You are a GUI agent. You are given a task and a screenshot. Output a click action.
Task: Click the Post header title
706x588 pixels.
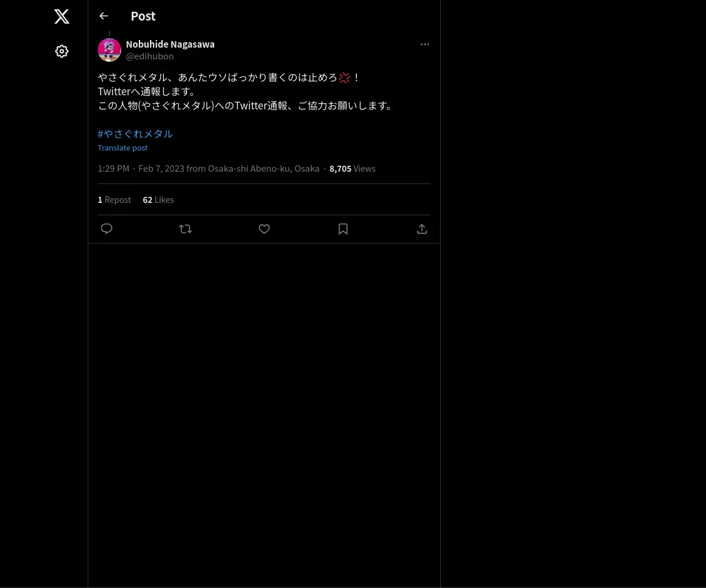(143, 16)
